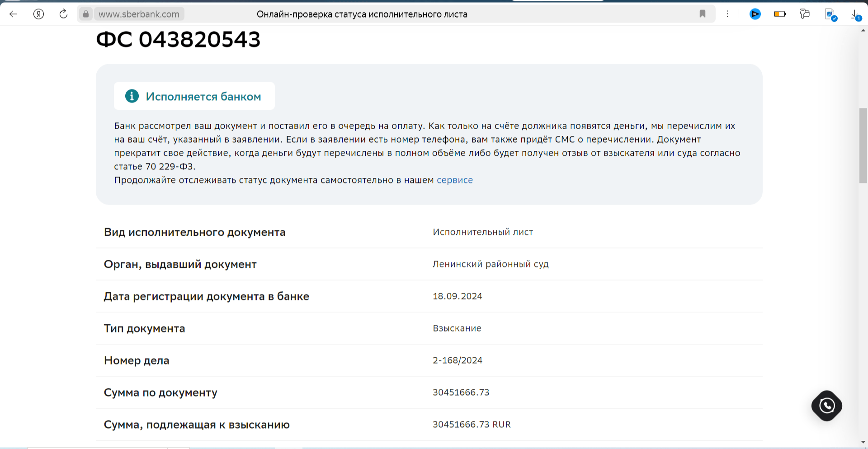Bookmark this page with the bookmark icon
The width and height of the screenshot is (868, 449).
pyautogui.click(x=703, y=14)
